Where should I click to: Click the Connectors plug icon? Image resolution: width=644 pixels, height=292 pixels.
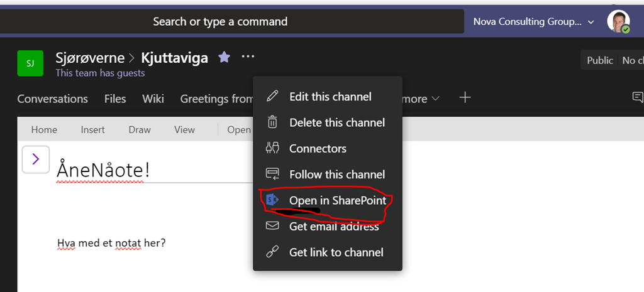[272, 148]
